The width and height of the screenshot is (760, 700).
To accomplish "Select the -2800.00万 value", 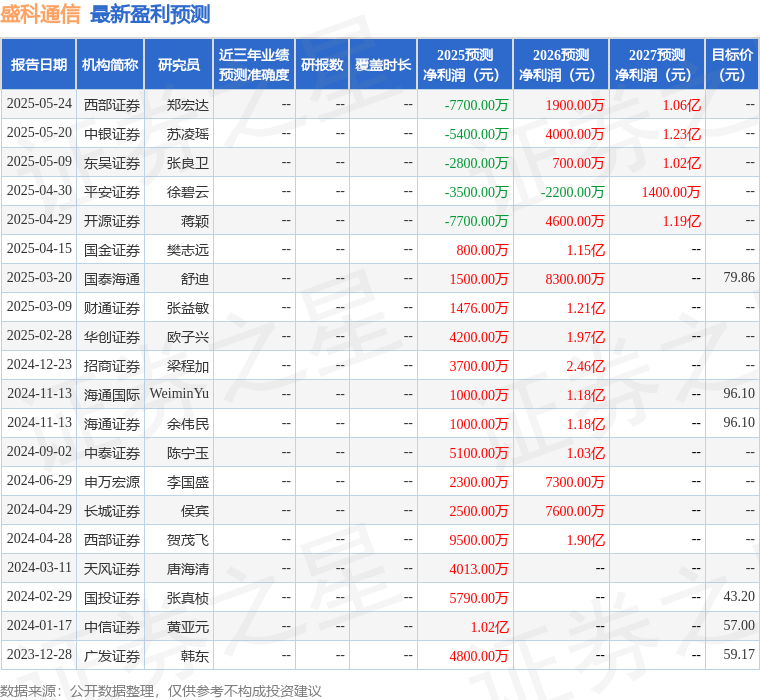I will (x=476, y=163).
